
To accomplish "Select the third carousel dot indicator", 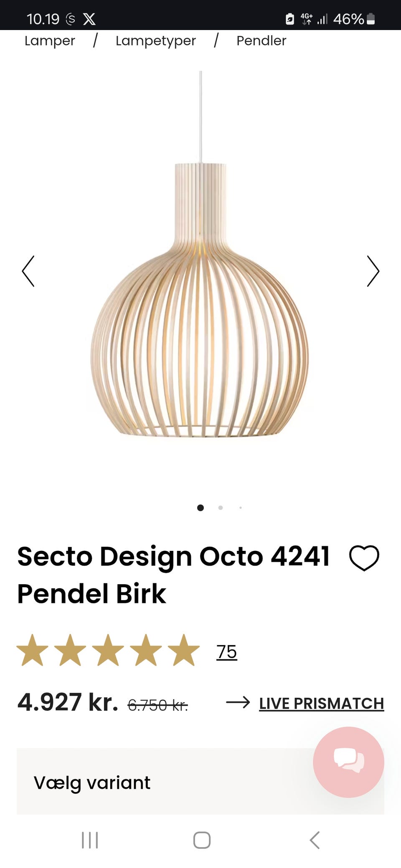I will pyautogui.click(x=241, y=507).
